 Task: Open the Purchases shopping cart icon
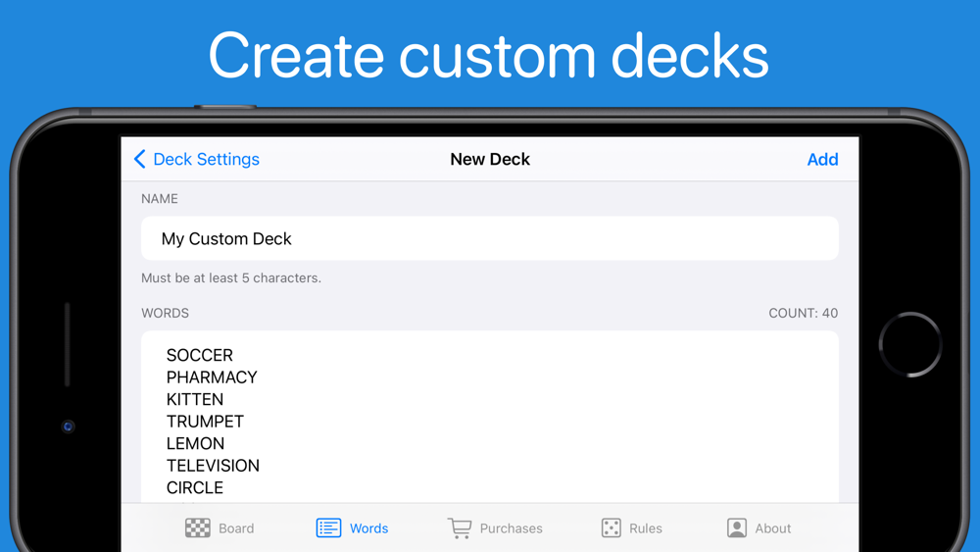459,527
